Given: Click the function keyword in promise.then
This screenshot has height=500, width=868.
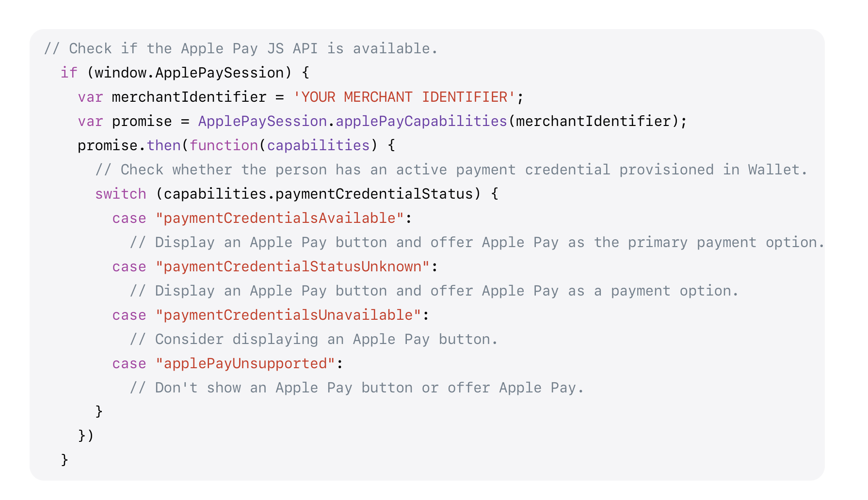Looking at the screenshot, I should 224,145.
